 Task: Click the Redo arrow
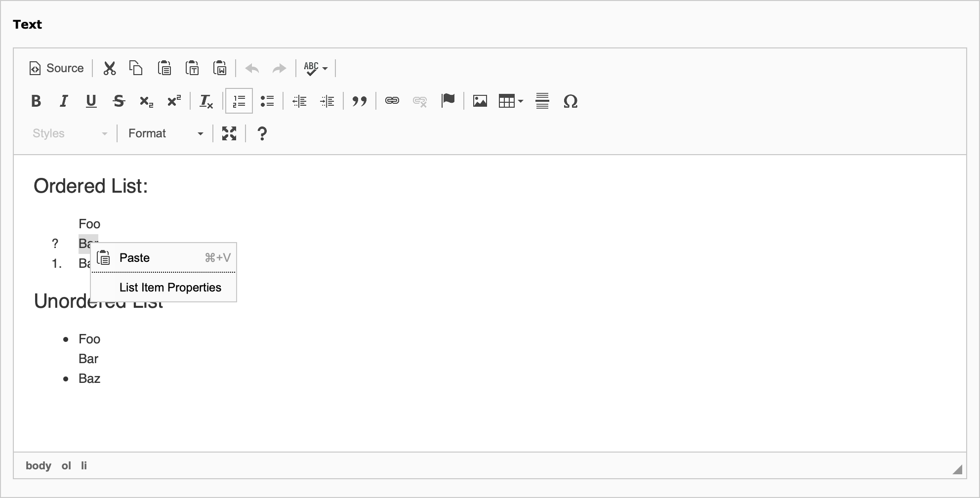point(280,68)
